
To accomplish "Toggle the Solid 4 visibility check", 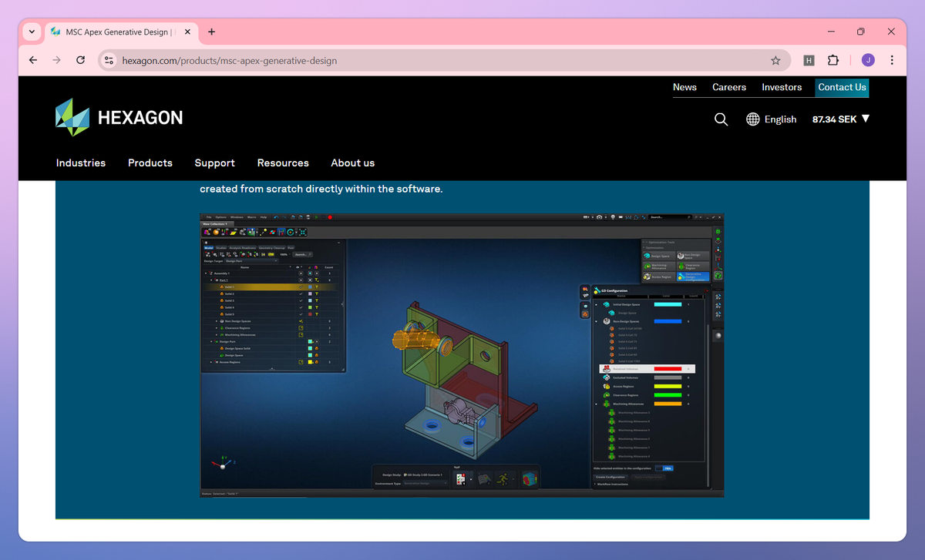I will 301,307.
